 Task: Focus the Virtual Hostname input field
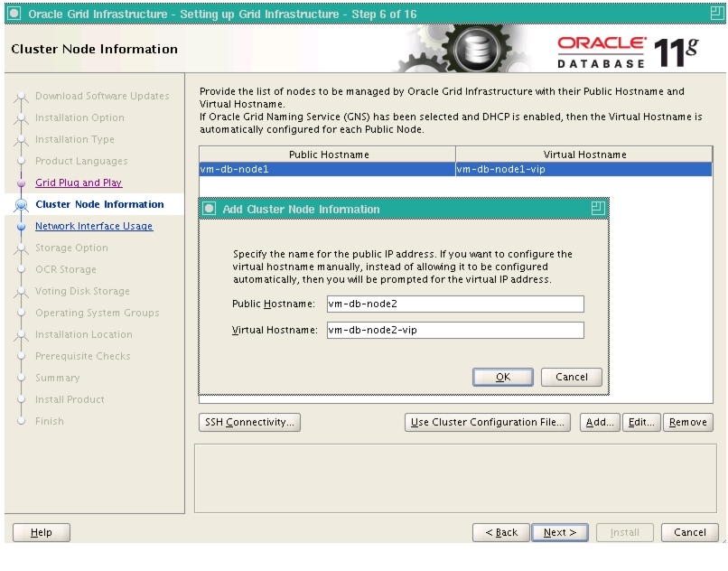[x=455, y=330]
